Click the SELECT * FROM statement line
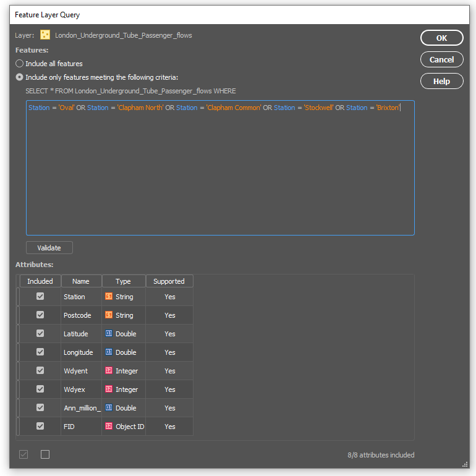Viewport: 476px width, 476px height. coord(130,91)
